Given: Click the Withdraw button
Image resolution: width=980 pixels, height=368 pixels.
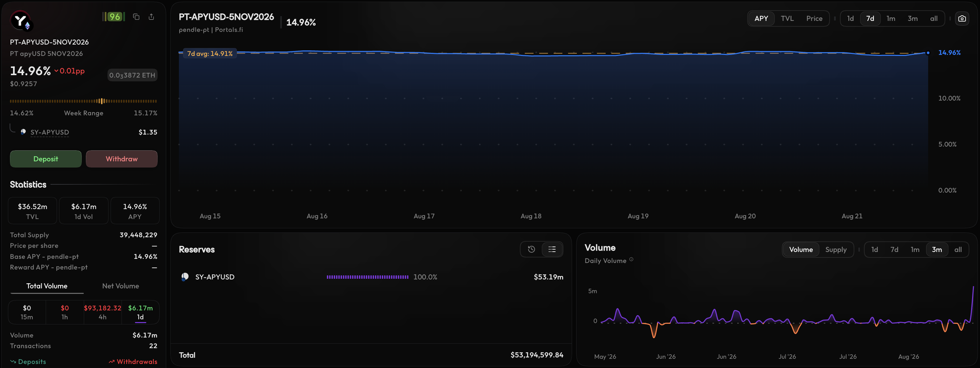Looking at the screenshot, I should [122, 159].
